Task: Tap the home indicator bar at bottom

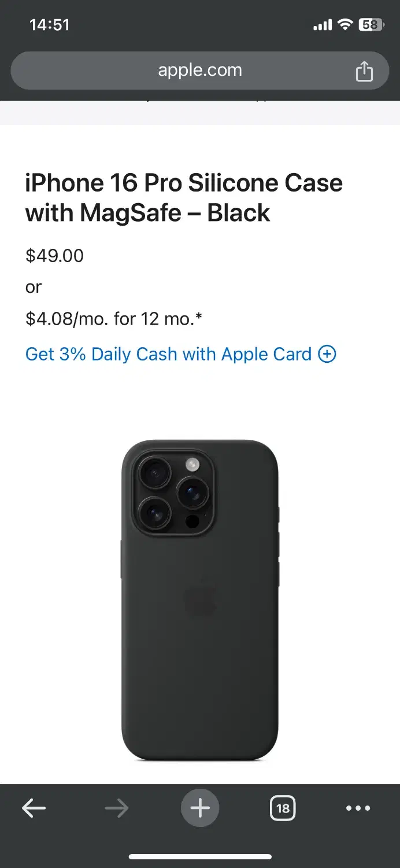Action: [200, 856]
